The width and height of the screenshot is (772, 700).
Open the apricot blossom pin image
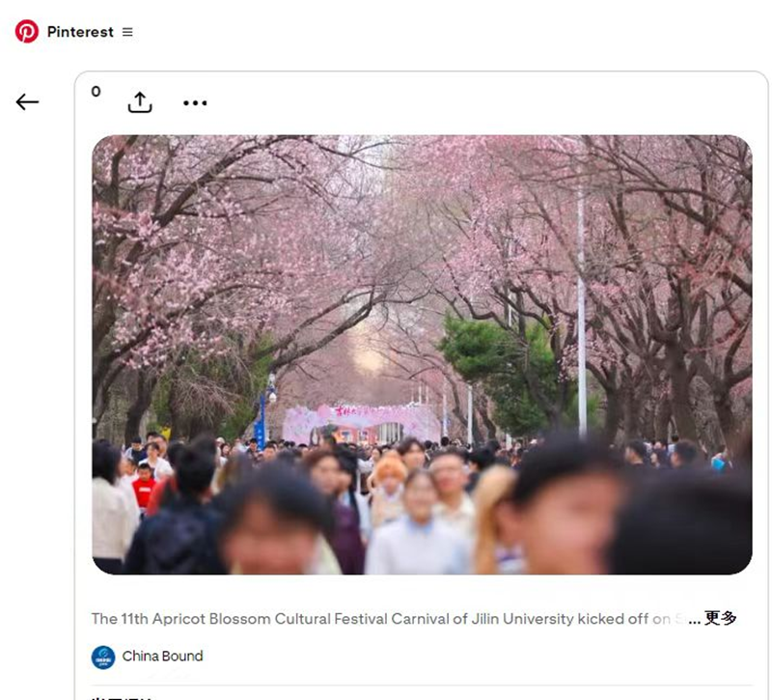click(x=422, y=290)
